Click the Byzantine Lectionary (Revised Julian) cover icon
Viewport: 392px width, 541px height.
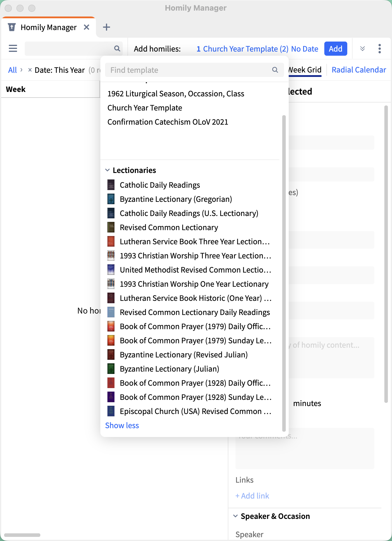tap(111, 354)
